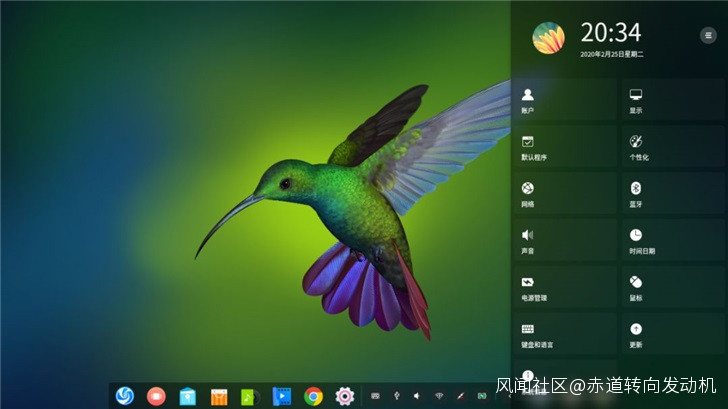This screenshot has height=409, width=728.
Task: Click the Control Center gear in dock
Action: 344,396
